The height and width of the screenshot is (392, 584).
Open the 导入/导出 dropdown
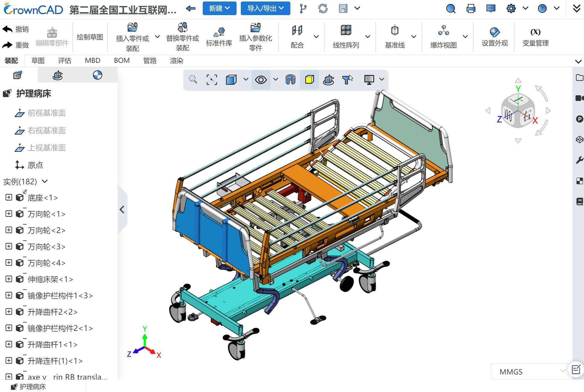click(x=265, y=8)
